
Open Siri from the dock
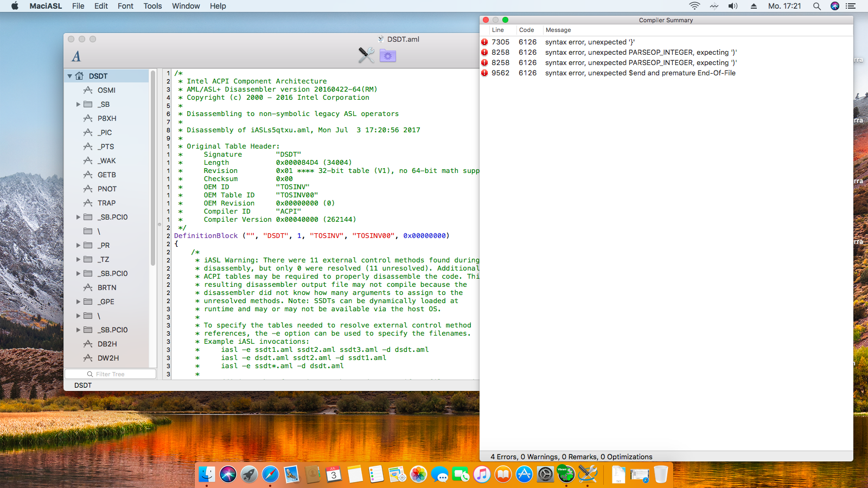tap(228, 475)
